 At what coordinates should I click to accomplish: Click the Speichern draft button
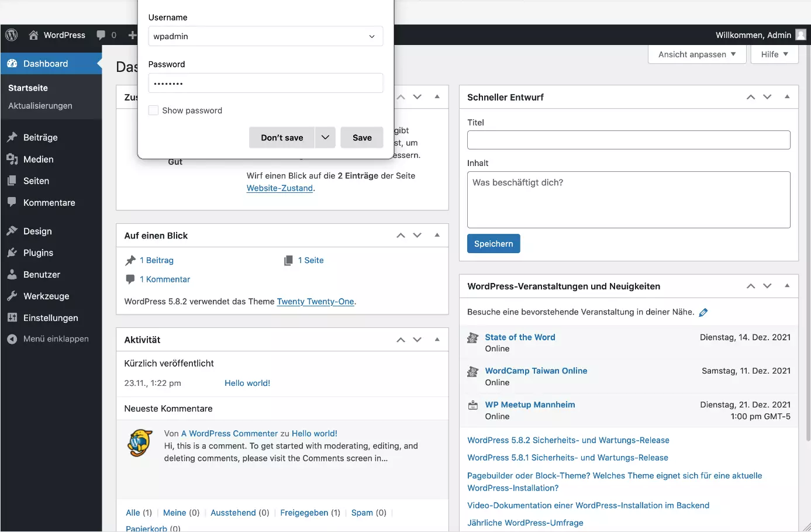click(x=493, y=244)
